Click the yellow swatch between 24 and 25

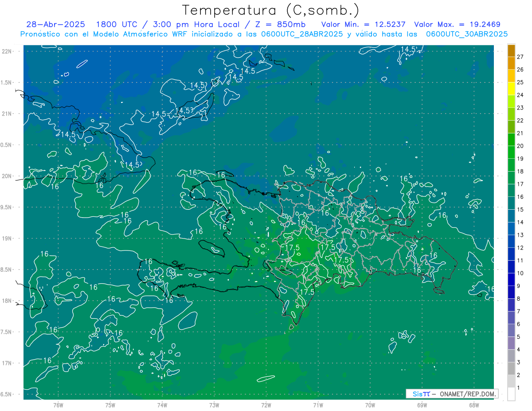(511, 89)
